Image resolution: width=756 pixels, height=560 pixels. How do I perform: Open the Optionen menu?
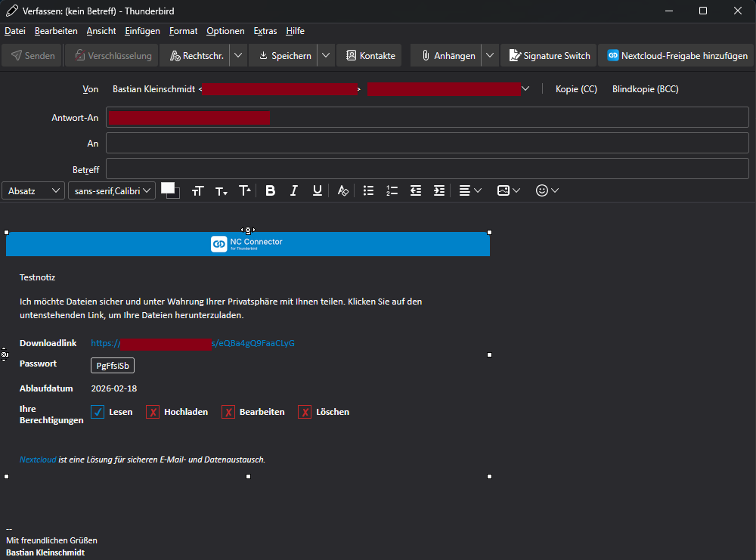point(224,31)
